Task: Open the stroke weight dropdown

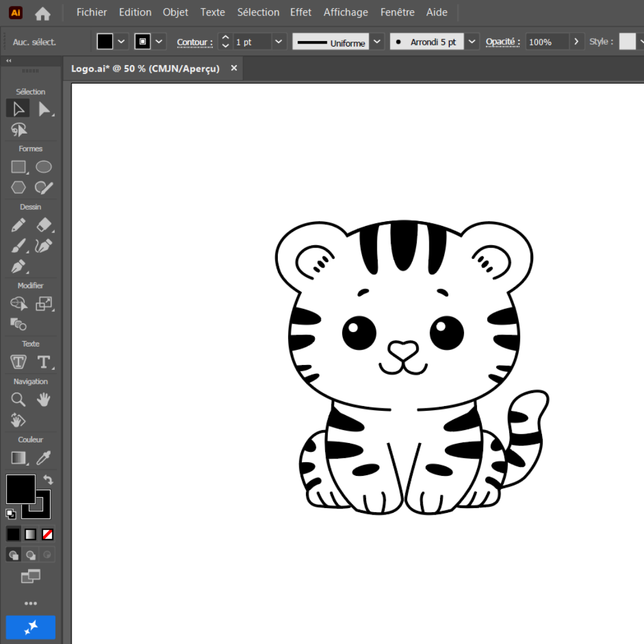Action: pyautogui.click(x=279, y=42)
